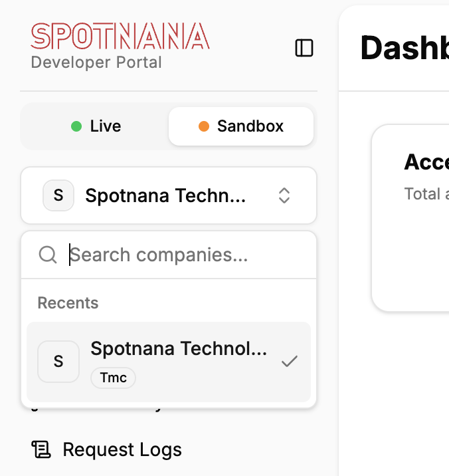This screenshot has height=476, width=449.
Task: Click the orange Sandbox status dot
Action: pyautogui.click(x=204, y=126)
